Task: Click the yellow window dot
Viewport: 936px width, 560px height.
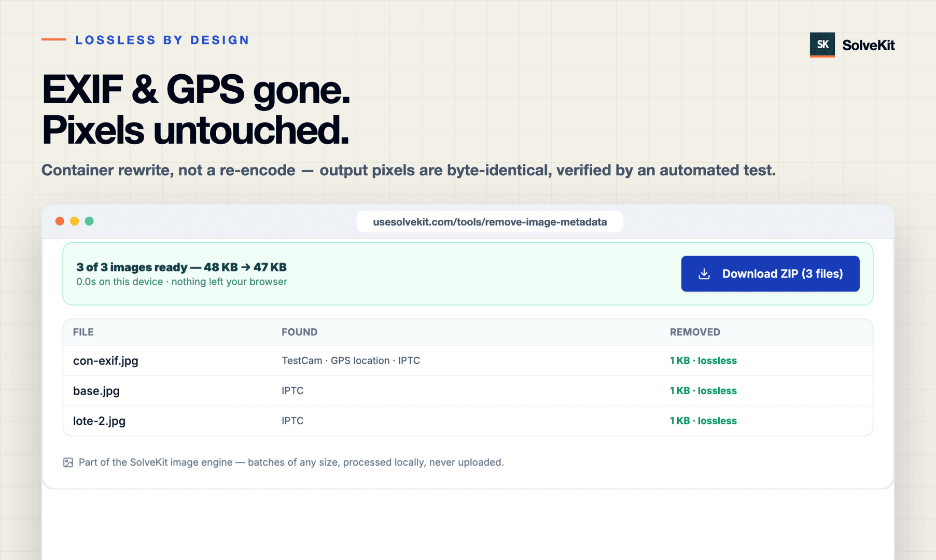Action: 75,221
